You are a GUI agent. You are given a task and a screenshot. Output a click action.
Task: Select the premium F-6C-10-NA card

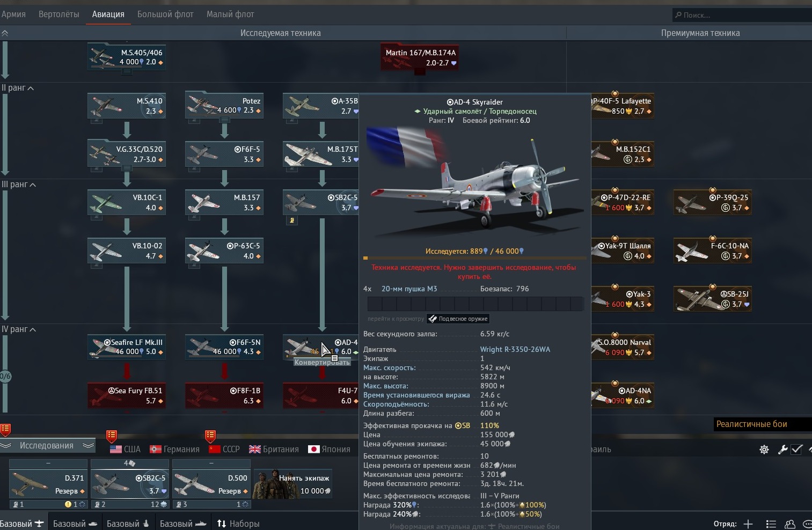pos(712,251)
